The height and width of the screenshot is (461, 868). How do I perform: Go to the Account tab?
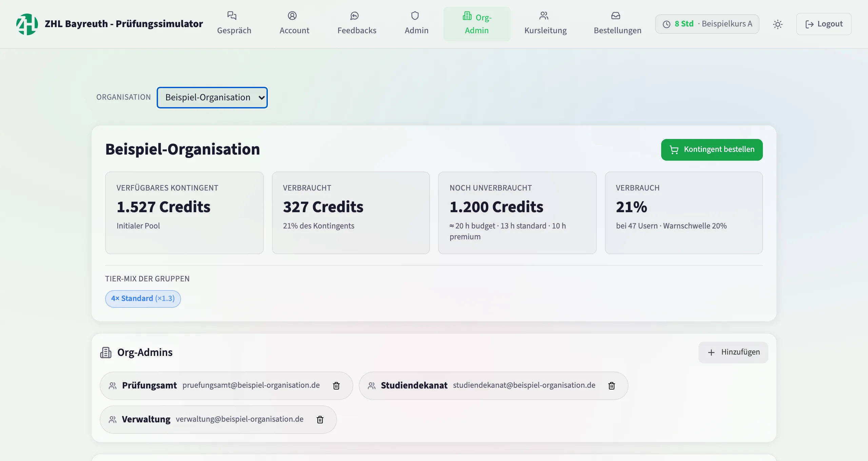click(x=294, y=24)
